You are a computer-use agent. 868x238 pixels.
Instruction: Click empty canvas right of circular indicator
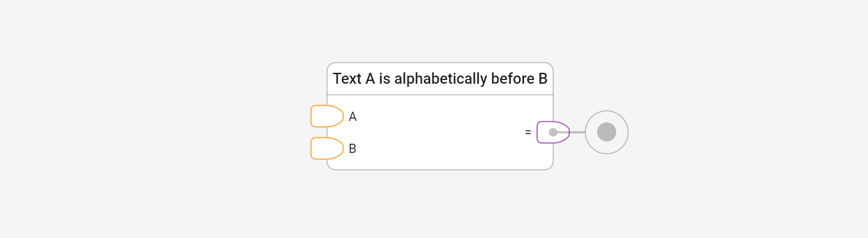pos(731,133)
